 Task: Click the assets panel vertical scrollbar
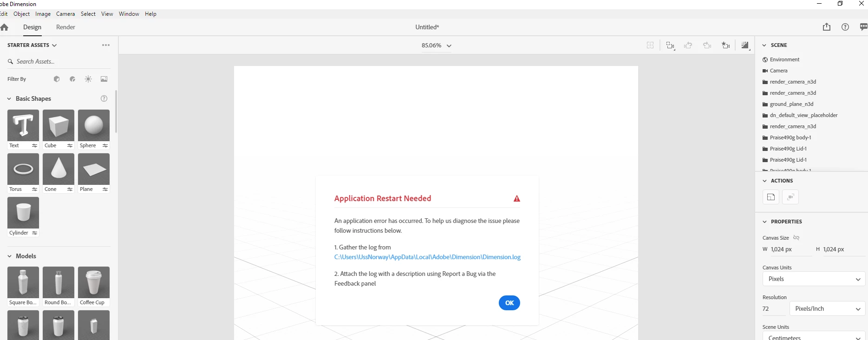click(x=116, y=111)
